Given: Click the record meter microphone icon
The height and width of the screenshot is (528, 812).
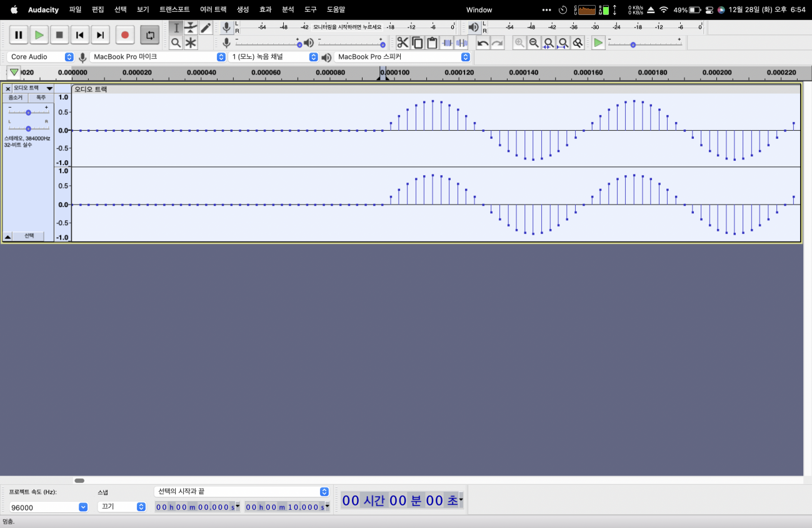Looking at the screenshot, I should [x=226, y=28].
